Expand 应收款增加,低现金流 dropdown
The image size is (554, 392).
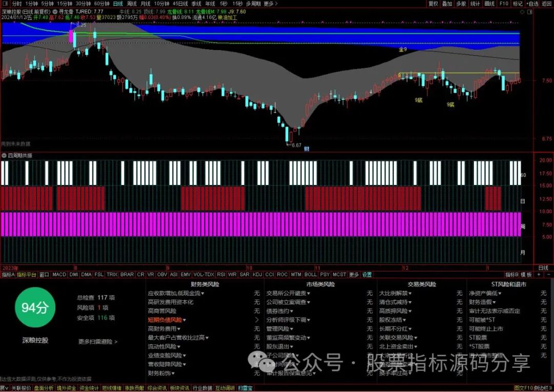coord(176,293)
